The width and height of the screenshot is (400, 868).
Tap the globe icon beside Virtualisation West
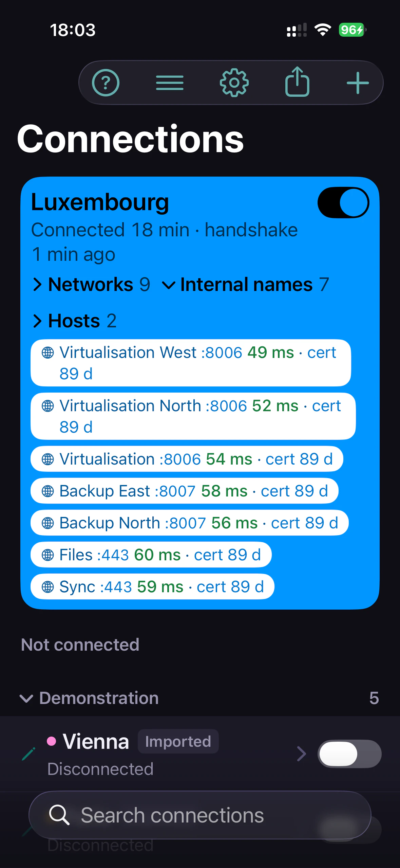47,352
